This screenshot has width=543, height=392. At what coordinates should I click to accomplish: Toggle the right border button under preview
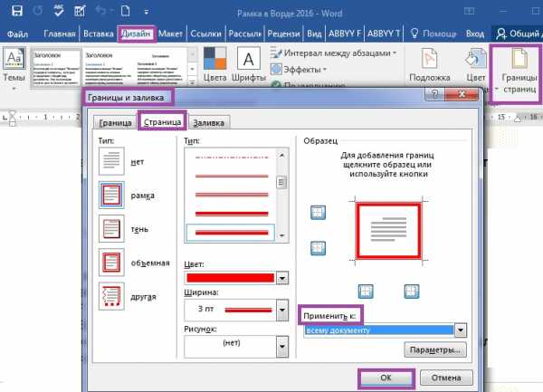pyautogui.click(x=411, y=291)
